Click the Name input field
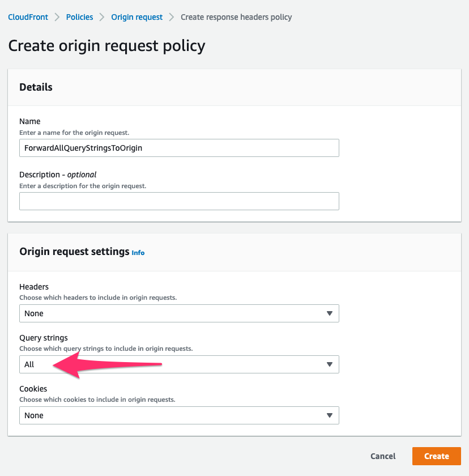This screenshot has width=469, height=476. point(179,148)
